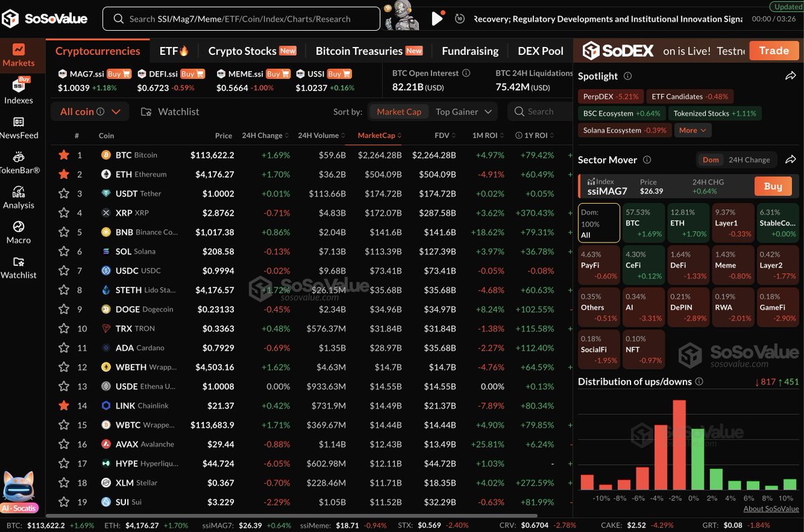The height and width of the screenshot is (532, 804).
Task: Focus the main search field
Action: pyautogui.click(x=241, y=19)
